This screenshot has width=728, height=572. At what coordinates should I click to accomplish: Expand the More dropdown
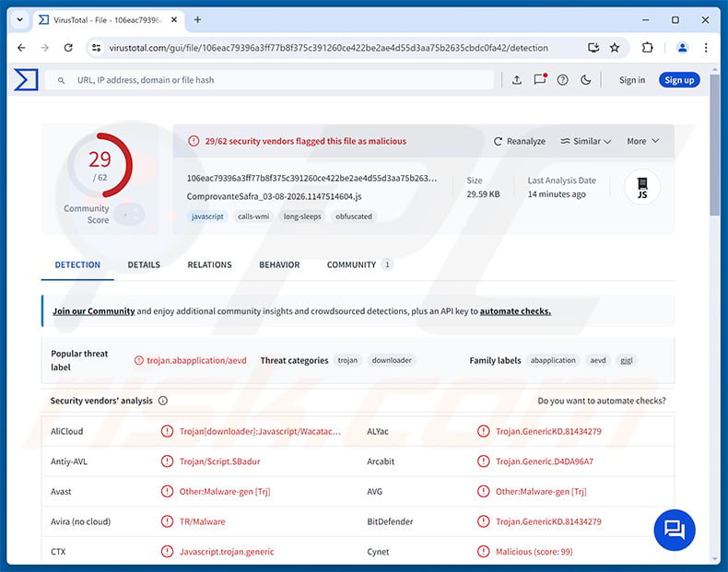(x=643, y=141)
